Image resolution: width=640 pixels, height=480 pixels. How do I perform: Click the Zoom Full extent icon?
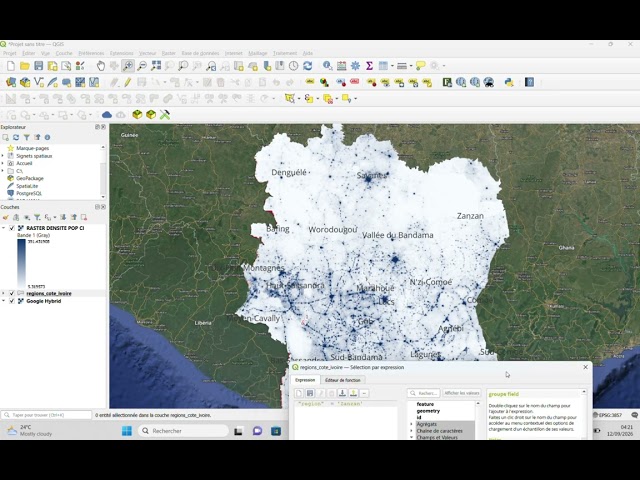pos(156,66)
